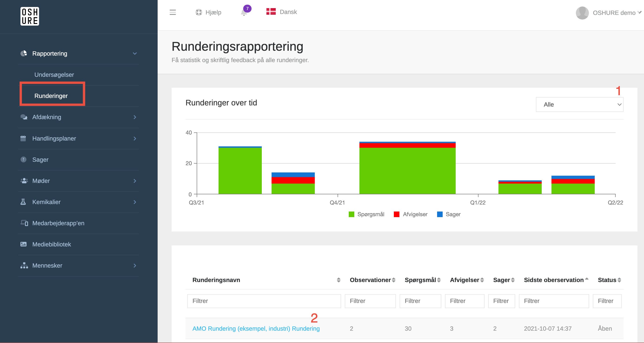Click the OSHURE logo
The width and height of the screenshot is (644, 343).
[x=30, y=16]
